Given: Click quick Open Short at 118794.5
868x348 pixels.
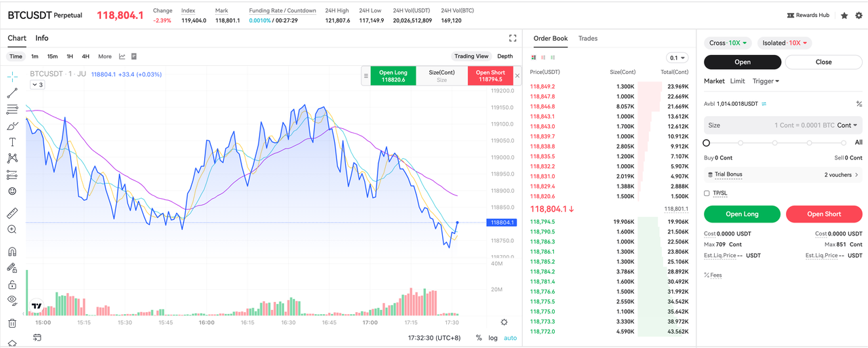Looking at the screenshot, I should point(490,75).
